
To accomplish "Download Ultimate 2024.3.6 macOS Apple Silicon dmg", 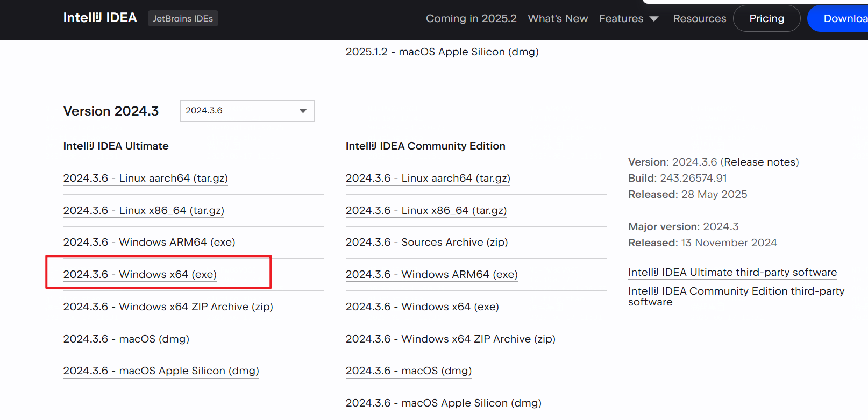I will click(161, 371).
